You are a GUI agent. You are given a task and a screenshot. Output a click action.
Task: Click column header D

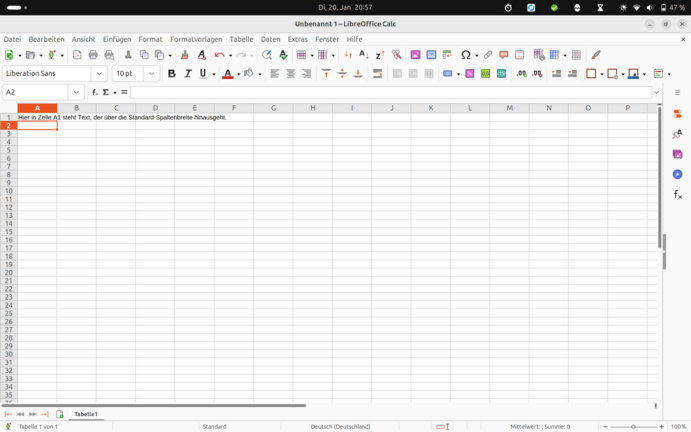pyautogui.click(x=155, y=108)
